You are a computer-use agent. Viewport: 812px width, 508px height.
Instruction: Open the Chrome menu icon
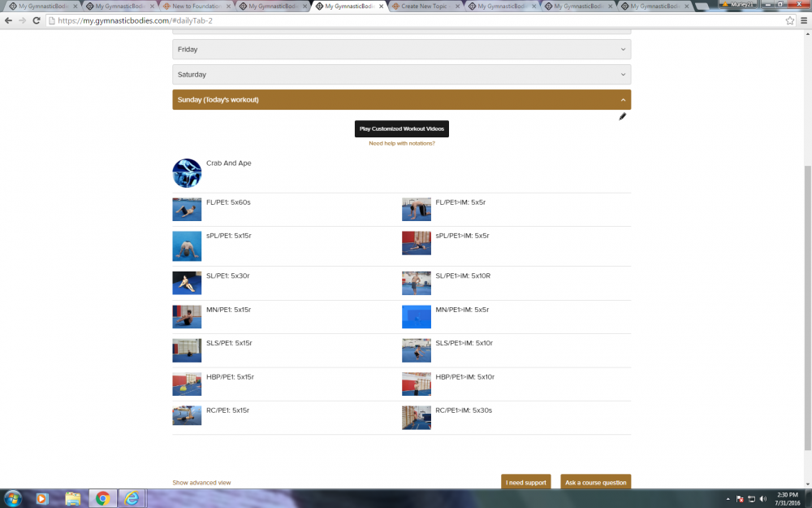[804, 21]
